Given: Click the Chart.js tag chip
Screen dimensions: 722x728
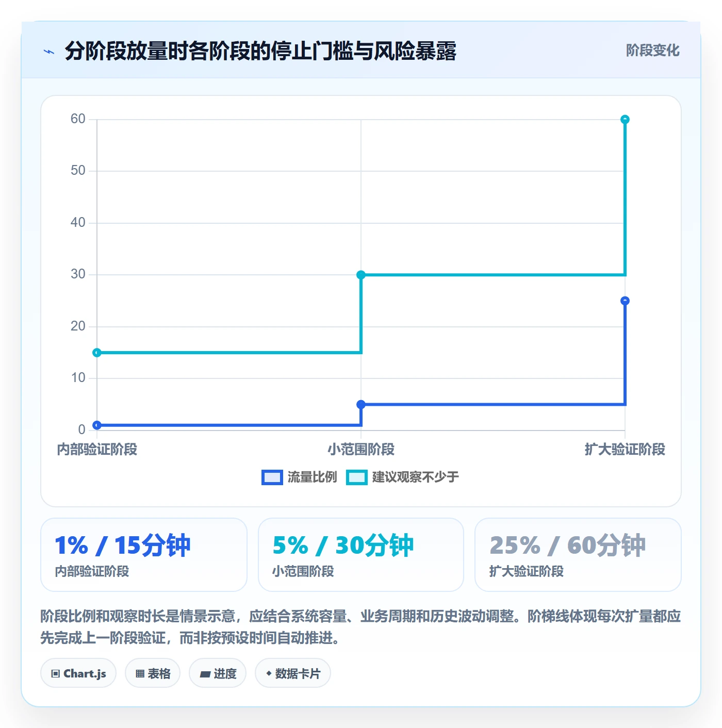Looking at the screenshot, I should [x=78, y=673].
